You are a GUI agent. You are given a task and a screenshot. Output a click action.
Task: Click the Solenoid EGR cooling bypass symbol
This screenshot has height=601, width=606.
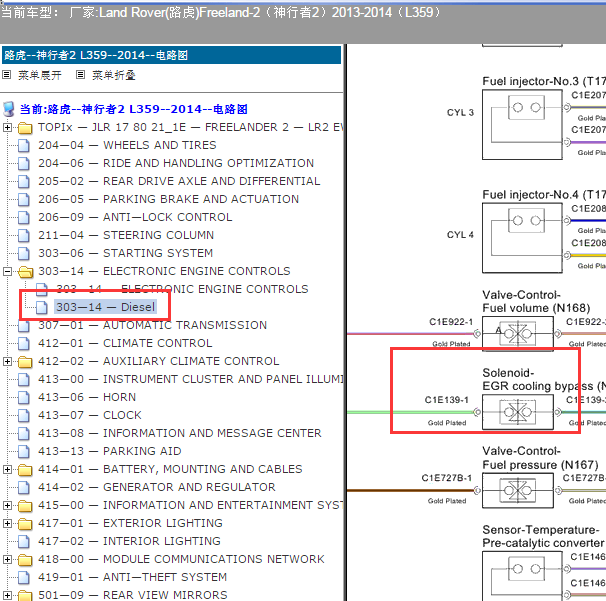click(518, 412)
